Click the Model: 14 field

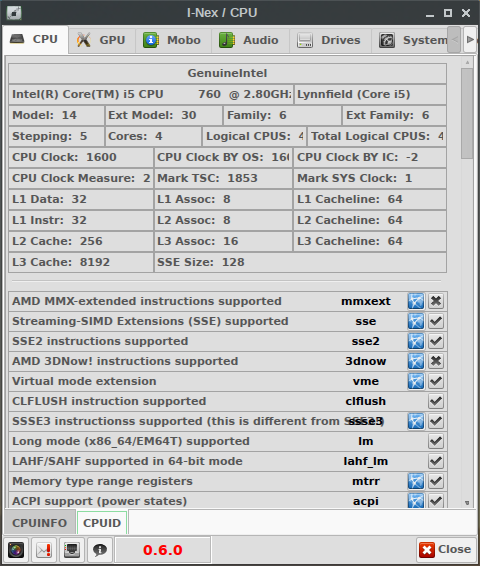click(56, 115)
